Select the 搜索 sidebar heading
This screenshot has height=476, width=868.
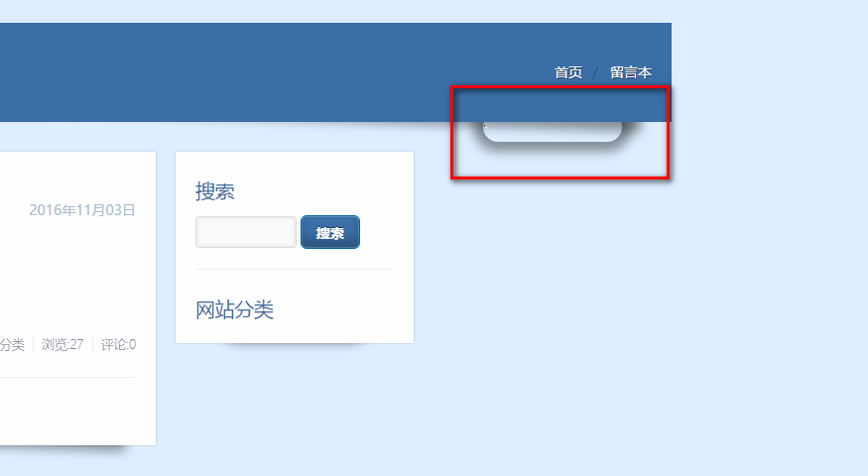coord(215,191)
